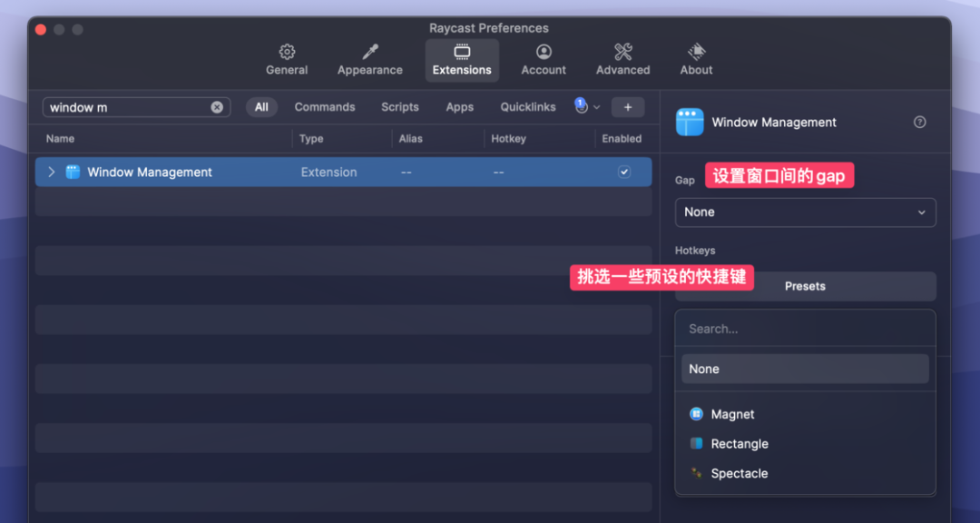Filter list by Commands
Image resolution: width=980 pixels, height=523 pixels.
pyautogui.click(x=324, y=107)
